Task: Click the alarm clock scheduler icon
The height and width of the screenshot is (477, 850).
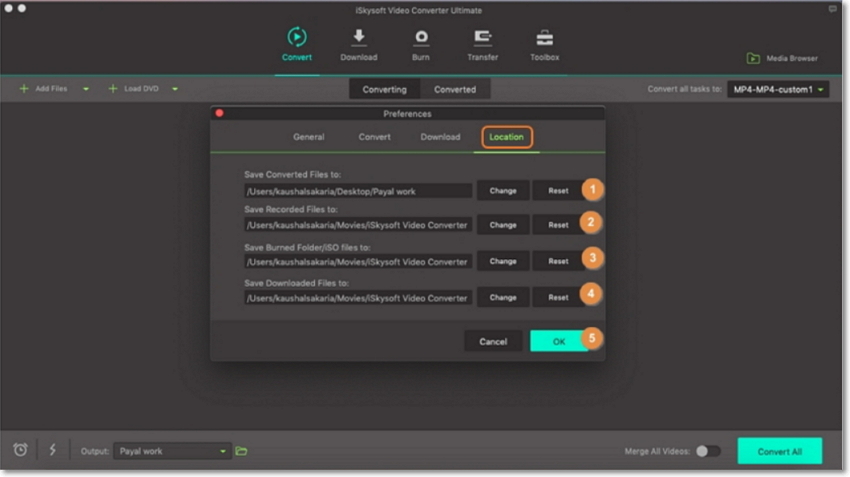Action: [x=20, y=450]
